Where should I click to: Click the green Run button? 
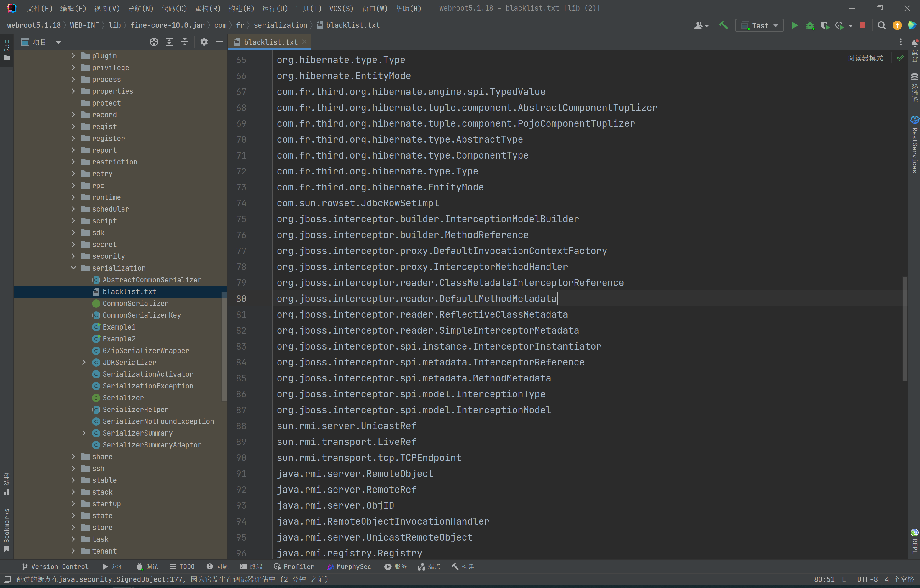pos(795,26)
